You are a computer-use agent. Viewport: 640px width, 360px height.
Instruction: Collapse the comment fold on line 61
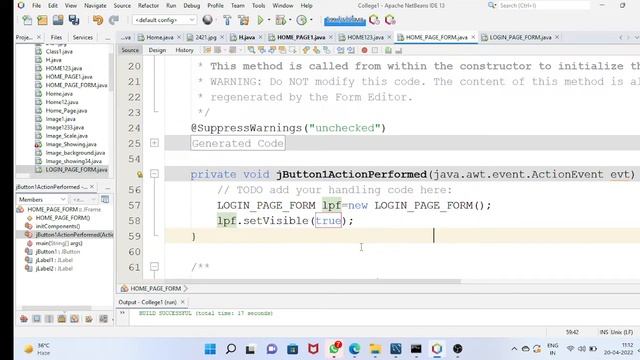coord(154,267)
